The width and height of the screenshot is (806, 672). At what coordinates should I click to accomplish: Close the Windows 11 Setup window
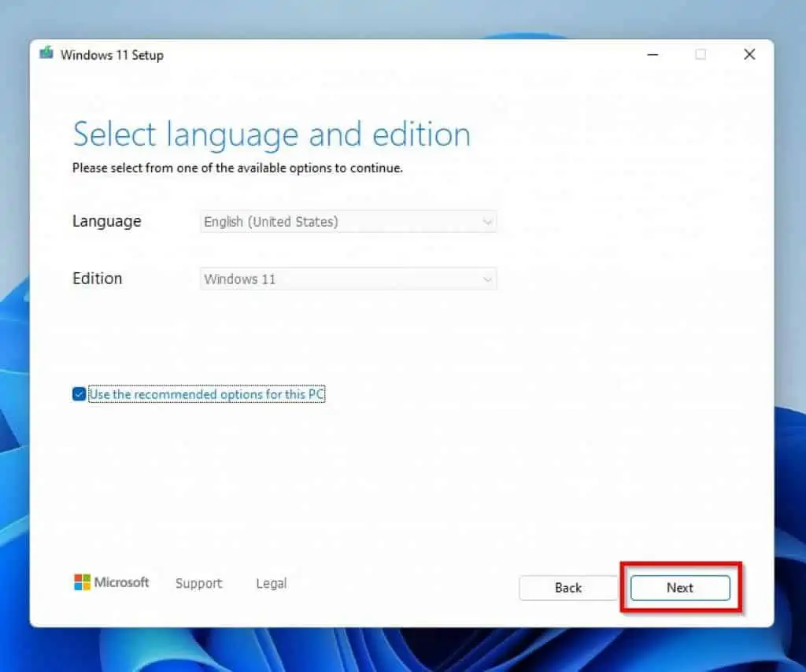749,54
